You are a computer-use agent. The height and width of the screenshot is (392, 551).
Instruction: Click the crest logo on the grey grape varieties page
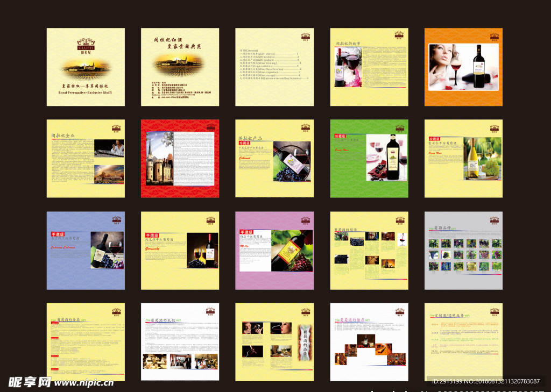(495, 220)
